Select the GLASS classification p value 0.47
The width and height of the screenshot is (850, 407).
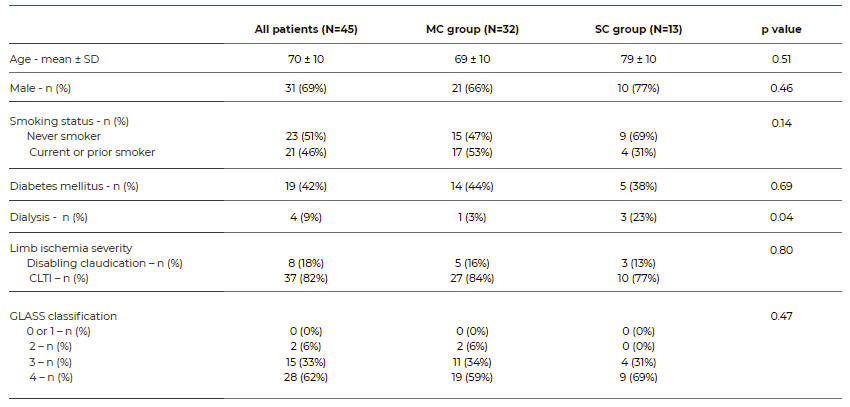tap(782, 316)
